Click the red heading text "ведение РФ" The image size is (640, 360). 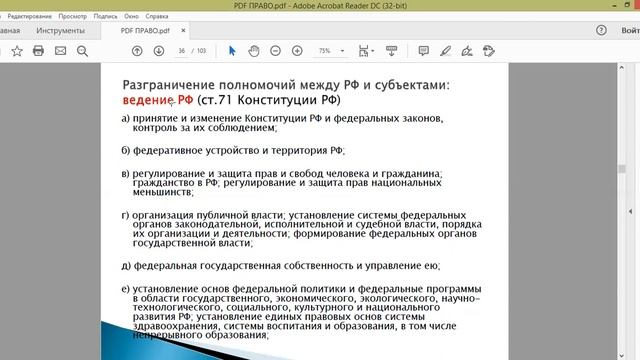(x=158, y=100)
